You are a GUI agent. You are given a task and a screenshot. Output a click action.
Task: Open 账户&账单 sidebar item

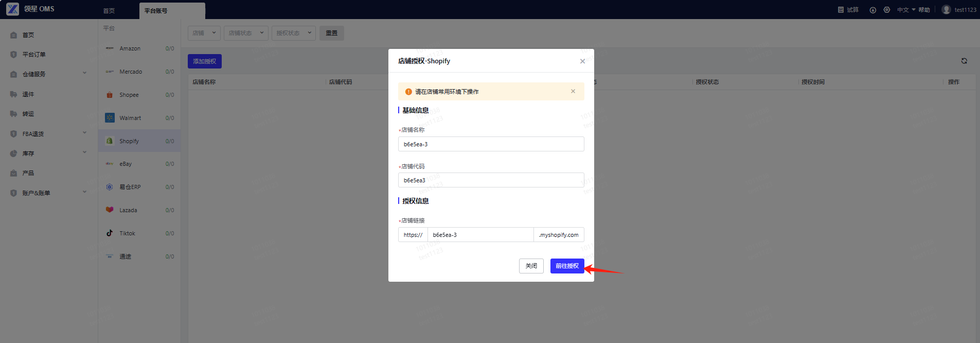pos(36,193)
